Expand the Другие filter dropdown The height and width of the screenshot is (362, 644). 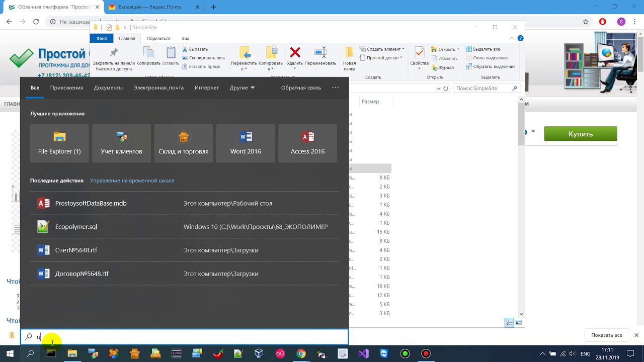242,87
